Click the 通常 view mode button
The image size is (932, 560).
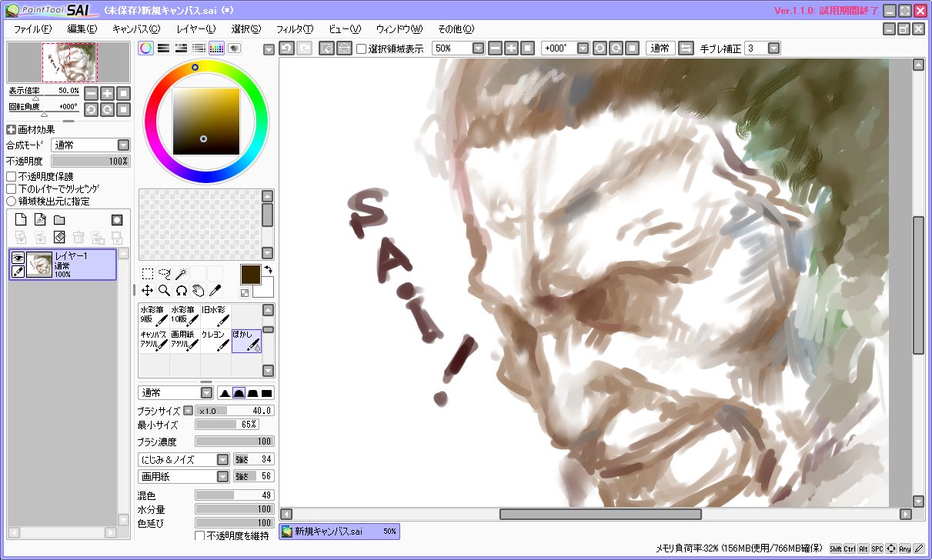tap(660, 48)
